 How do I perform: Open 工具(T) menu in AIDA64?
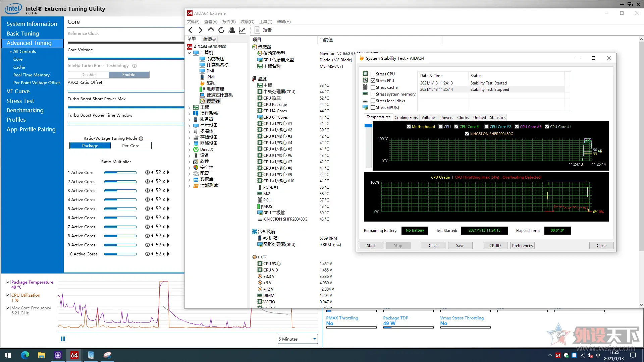(266, 22)
